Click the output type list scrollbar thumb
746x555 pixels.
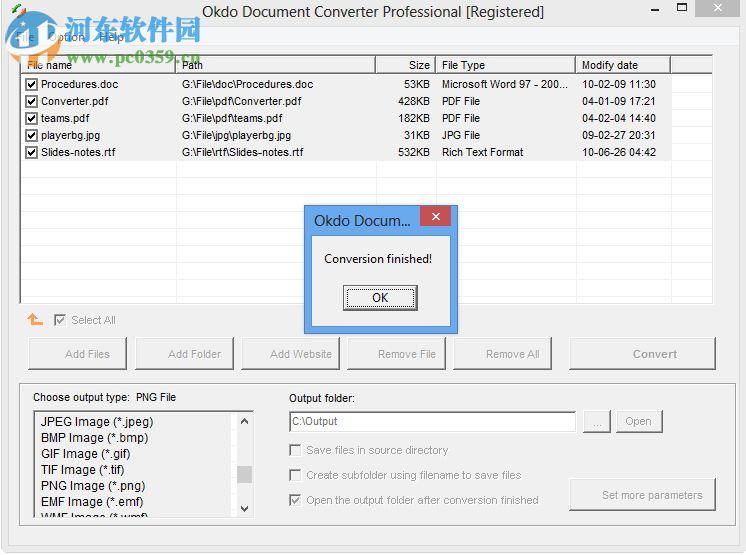pos(245,474)
